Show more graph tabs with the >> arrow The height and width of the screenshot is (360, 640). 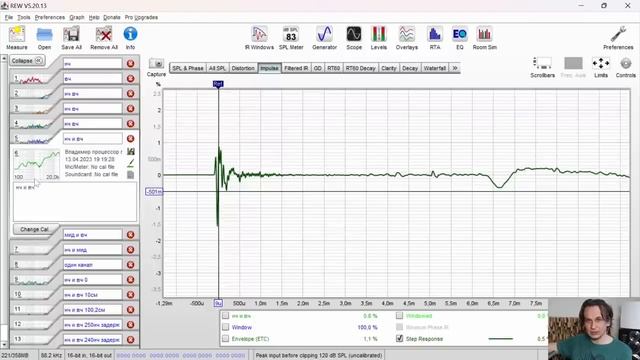[x=455, y=68]
